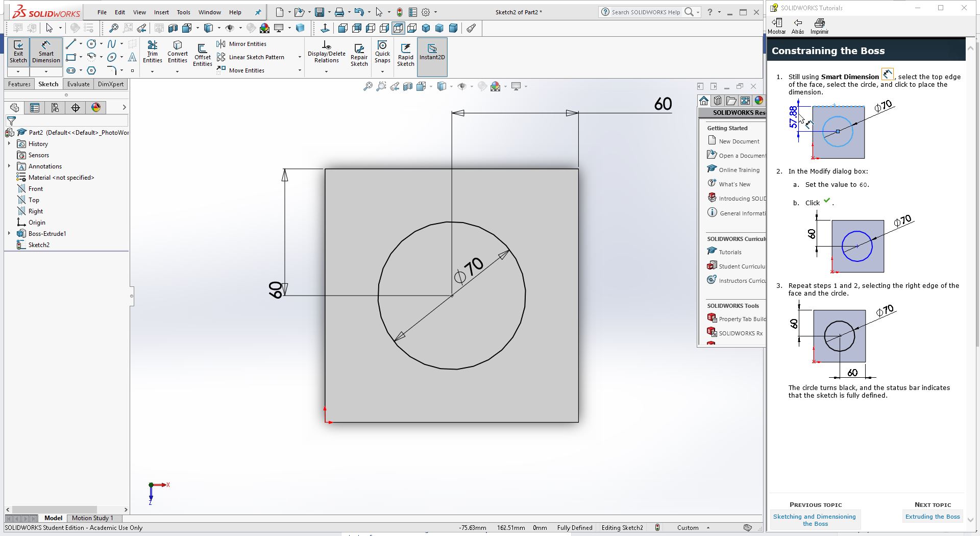
Task: Select Sketch2 in the feature tree
Action: coord(39,245)
